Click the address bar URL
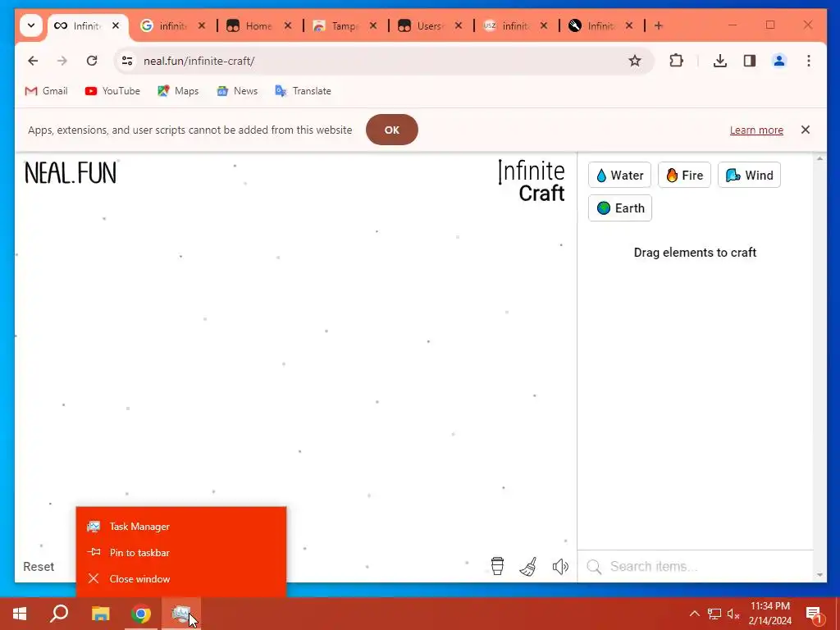The image size is (840, 630). point(199,61)
